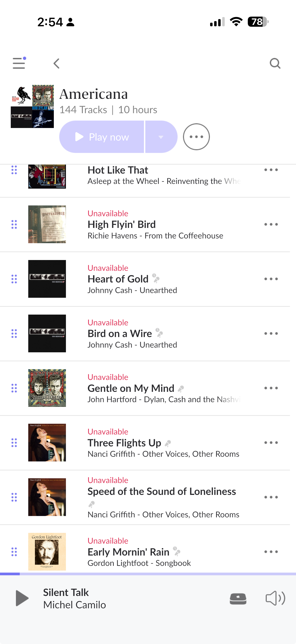Expand the Play now dropdown arrow
The height and width of the screenshot is (644, 296).
pyautogui.click(x=161, y=137)
